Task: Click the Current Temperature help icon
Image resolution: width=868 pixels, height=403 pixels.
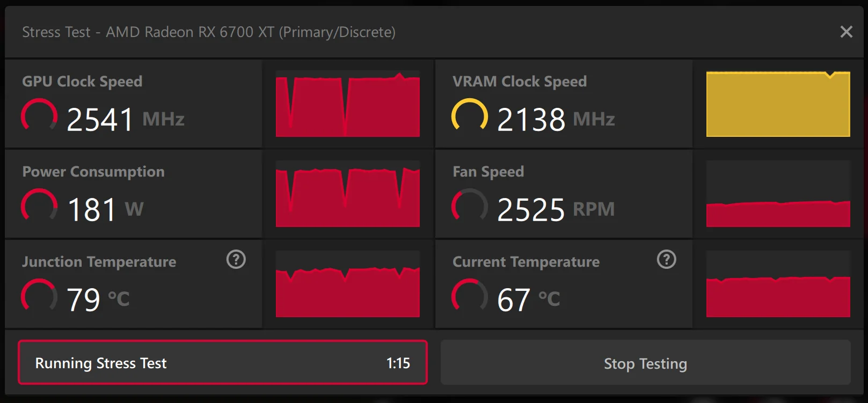Action: pos(667,260)
